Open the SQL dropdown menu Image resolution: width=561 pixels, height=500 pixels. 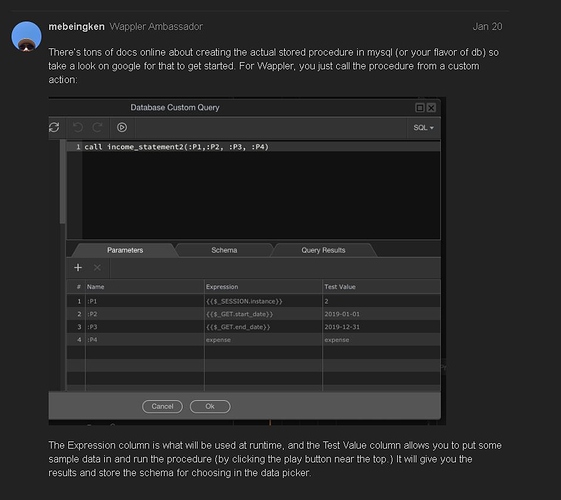coord(424,128)
